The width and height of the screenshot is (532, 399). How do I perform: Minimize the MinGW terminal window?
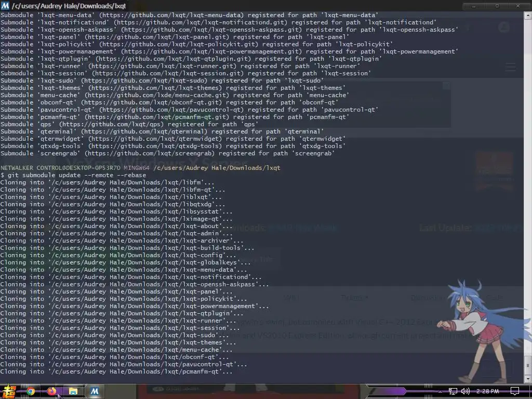click(474, 6)
